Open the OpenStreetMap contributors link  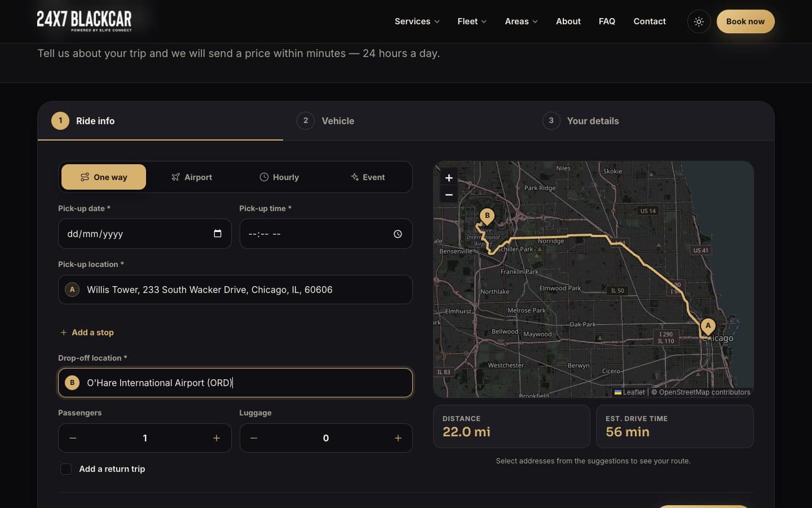point(704,392)
